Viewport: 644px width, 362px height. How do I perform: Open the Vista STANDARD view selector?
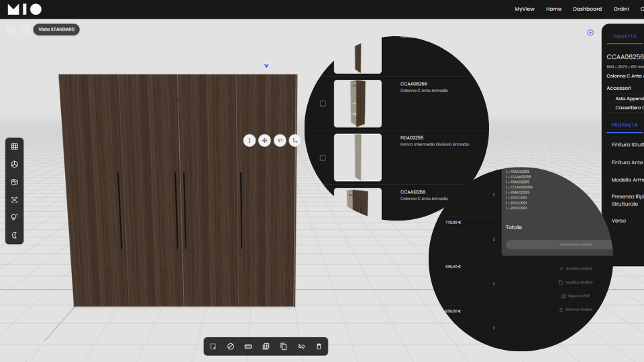56,29
